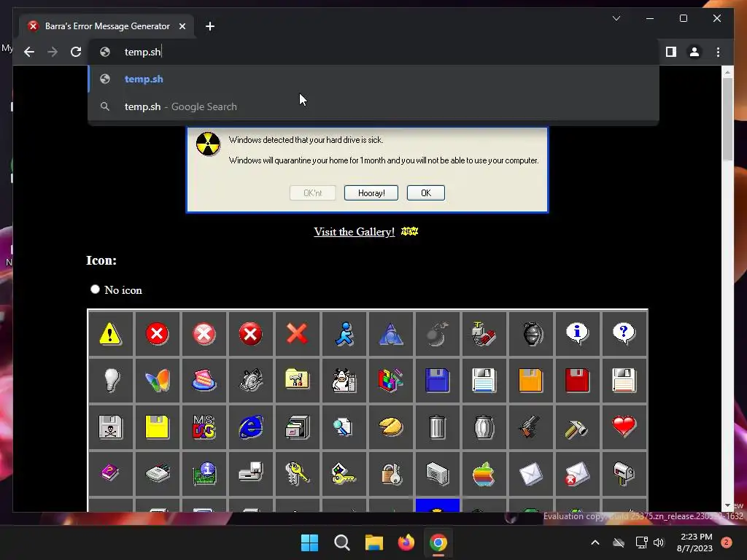Image resolution: width=747 pixels, height=560 pixels.
Task: Open the Chrome profile button
Action: 694,52
